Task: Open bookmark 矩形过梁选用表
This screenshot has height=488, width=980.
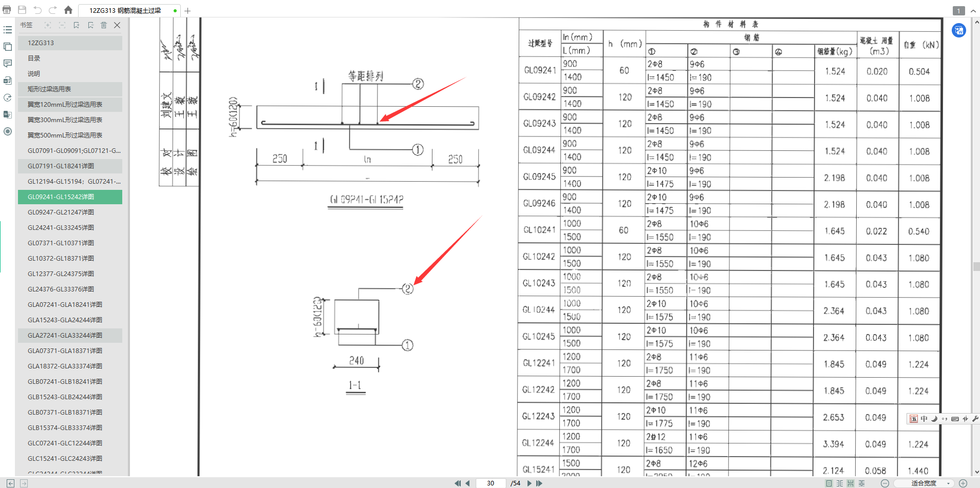Action: pos(70,89)
